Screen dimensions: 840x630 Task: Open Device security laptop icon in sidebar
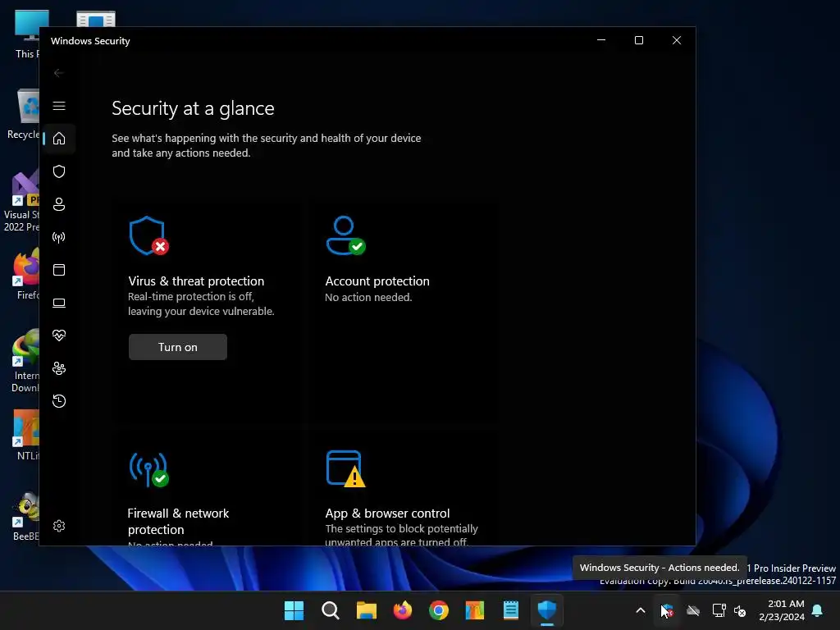pos(59,303)
